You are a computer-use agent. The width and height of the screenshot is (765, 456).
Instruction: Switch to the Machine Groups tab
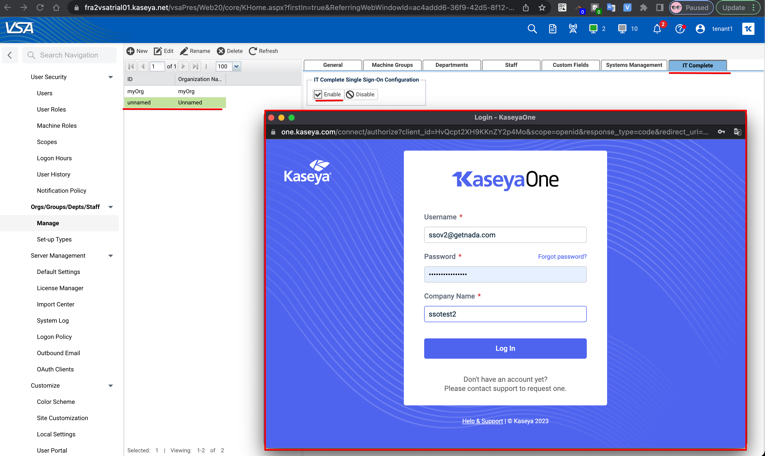coord(392,65)
